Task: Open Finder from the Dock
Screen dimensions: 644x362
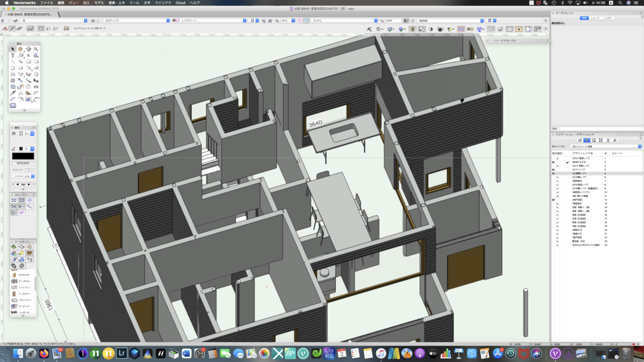Action: 18,354
